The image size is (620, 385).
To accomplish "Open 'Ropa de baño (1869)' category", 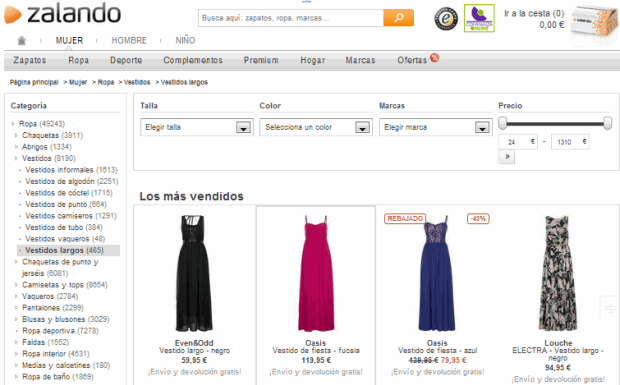I will [58, 377].
